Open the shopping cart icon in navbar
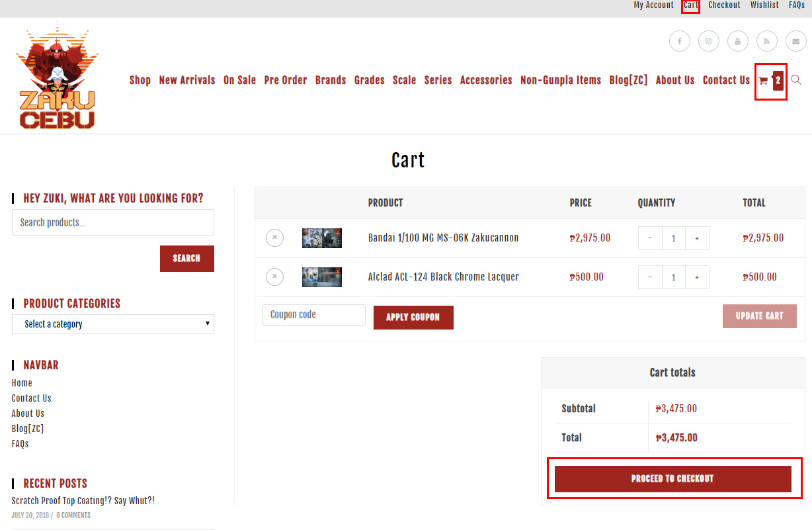The width and height of the screenshot is (812, 530). click(763, 81)
